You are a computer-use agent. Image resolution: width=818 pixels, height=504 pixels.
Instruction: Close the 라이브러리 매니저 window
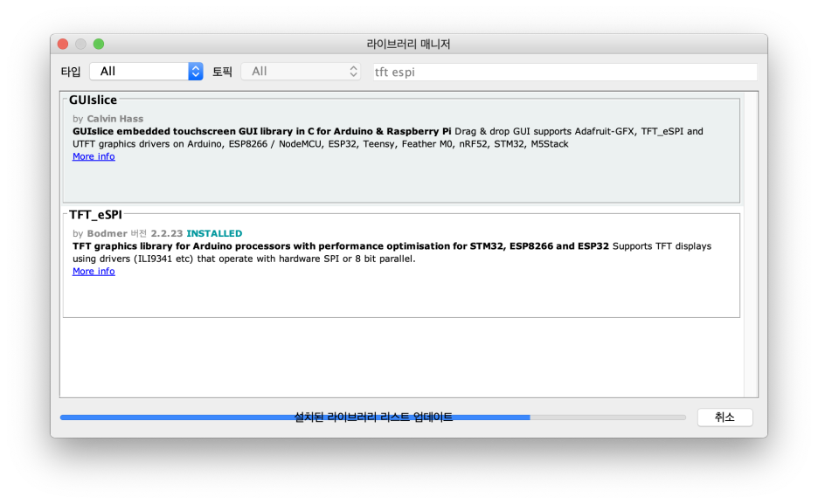[x=63, y=44]
